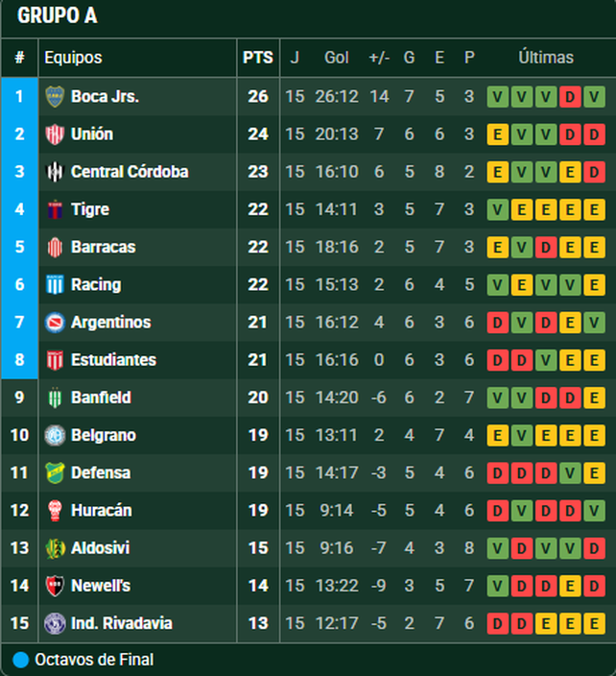Screen dimensions: 616x676
Task: Click the Newell's team crest
Action: (x=55, y=586)
